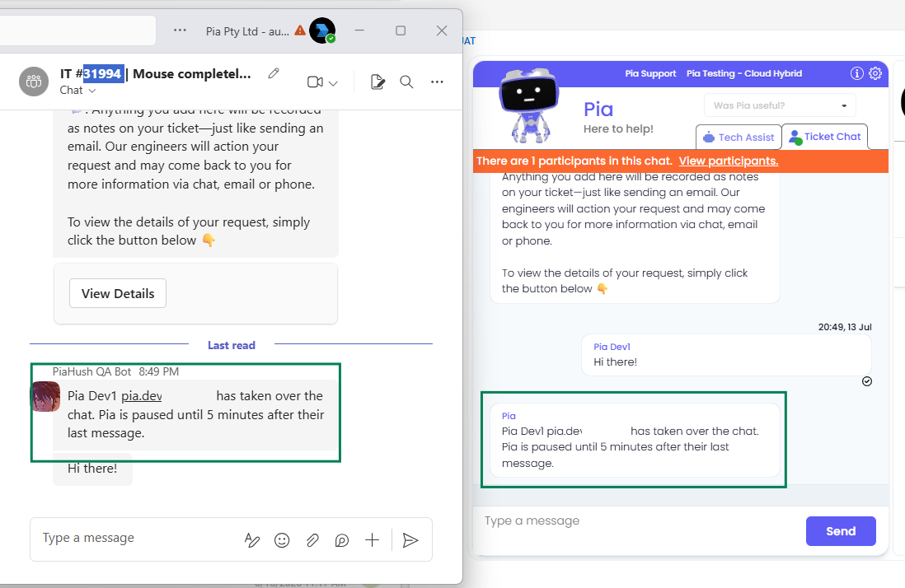This screenshot has width=905, height=588.
Task: Click the 'Pia Dev1' sender name in Pia chat
Action: click(612, 347)
